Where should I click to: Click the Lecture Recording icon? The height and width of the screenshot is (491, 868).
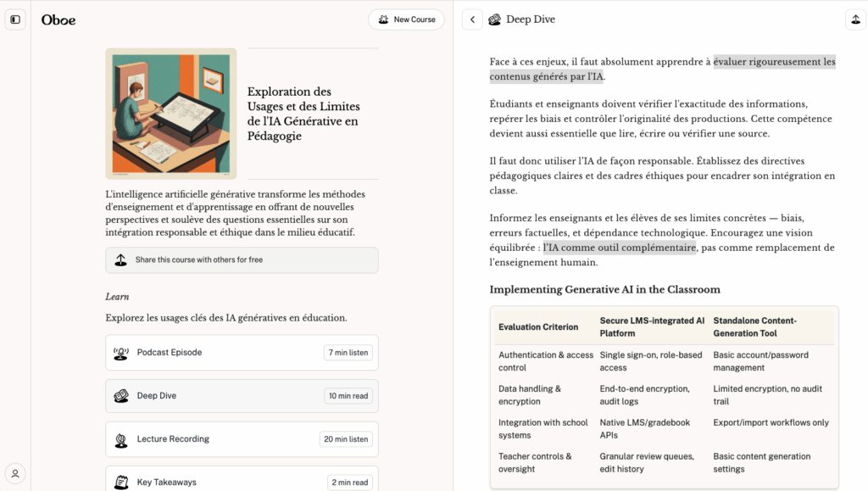[121, 439]
